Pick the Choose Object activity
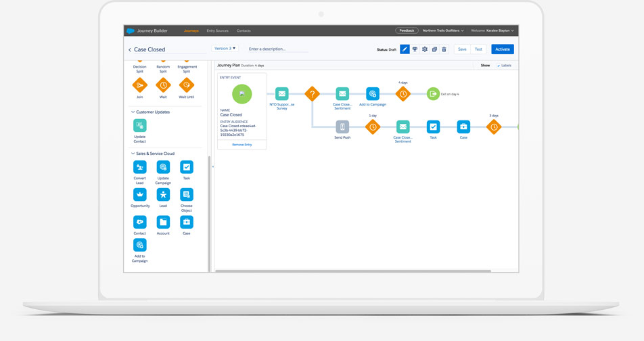Image resolution: width=644 pixels, height=341 pixels. coord(187,195)
